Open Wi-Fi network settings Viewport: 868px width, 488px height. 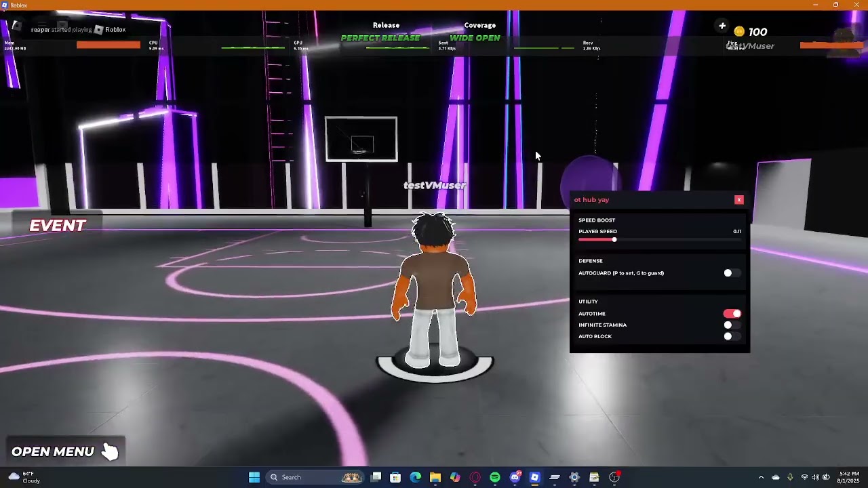pos(804,477)
